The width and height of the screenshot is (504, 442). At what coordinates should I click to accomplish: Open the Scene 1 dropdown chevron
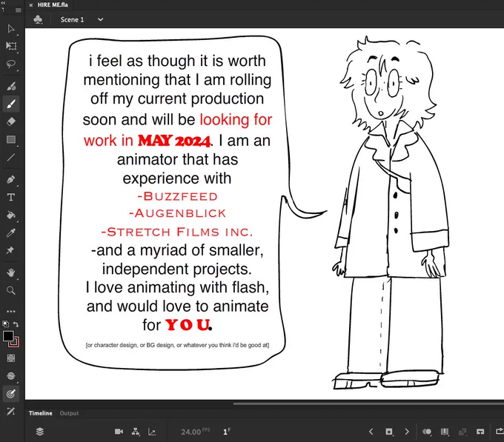point(101,19)
